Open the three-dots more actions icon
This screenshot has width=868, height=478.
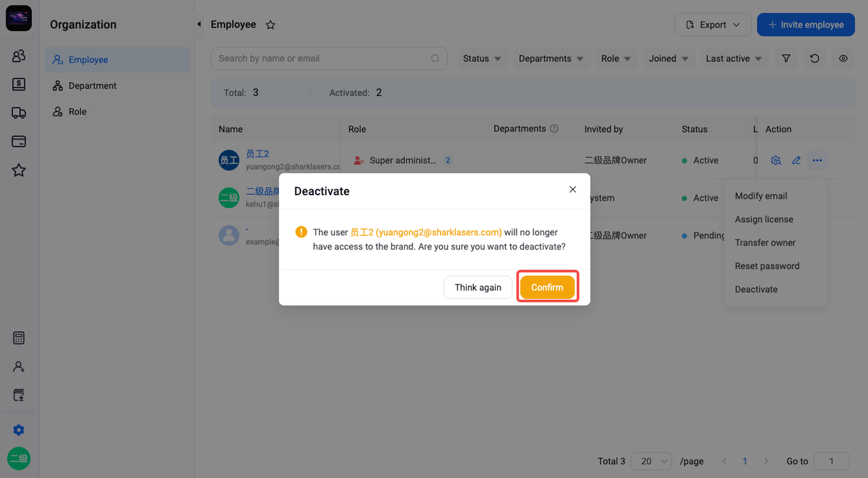[817, 161]
